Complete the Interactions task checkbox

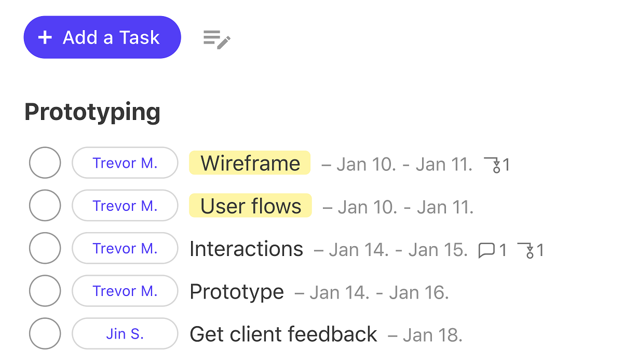coord(45,248)
